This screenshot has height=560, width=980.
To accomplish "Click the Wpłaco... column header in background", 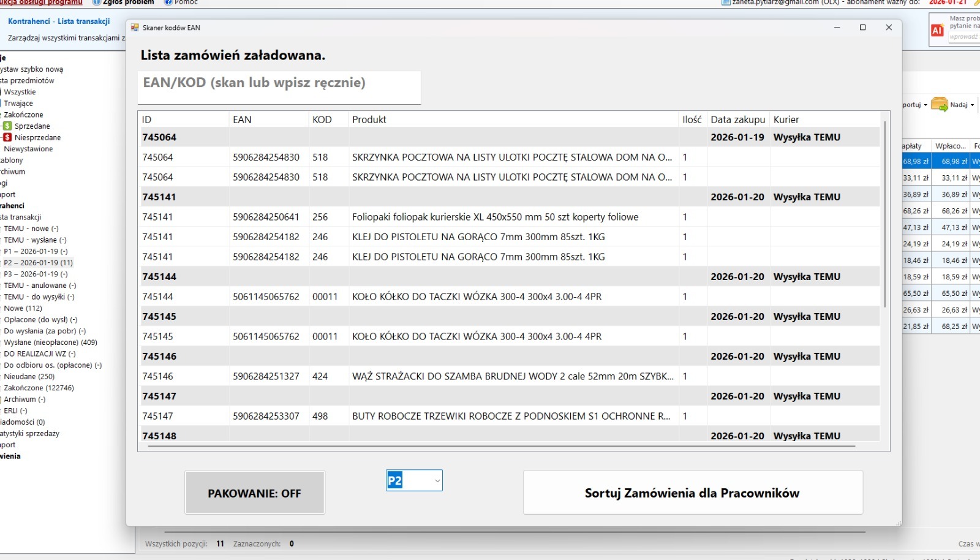I will 951,146.
